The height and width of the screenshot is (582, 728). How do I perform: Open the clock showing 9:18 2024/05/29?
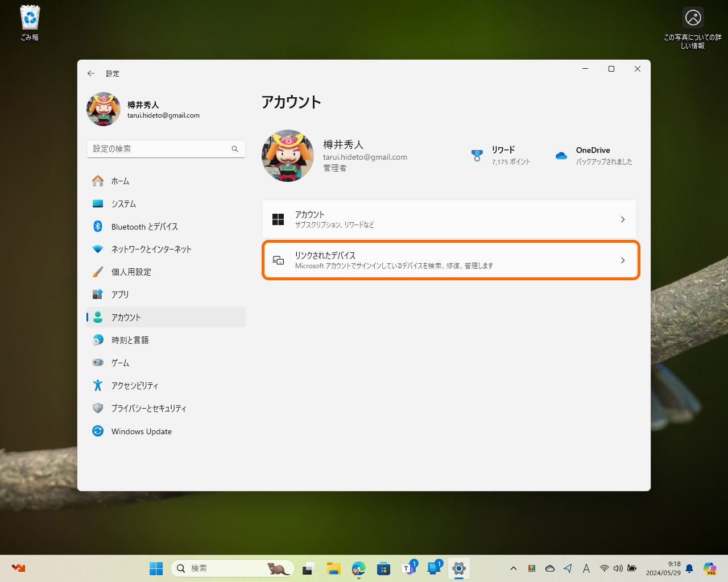pyautogui.click(x=663, y=568)
